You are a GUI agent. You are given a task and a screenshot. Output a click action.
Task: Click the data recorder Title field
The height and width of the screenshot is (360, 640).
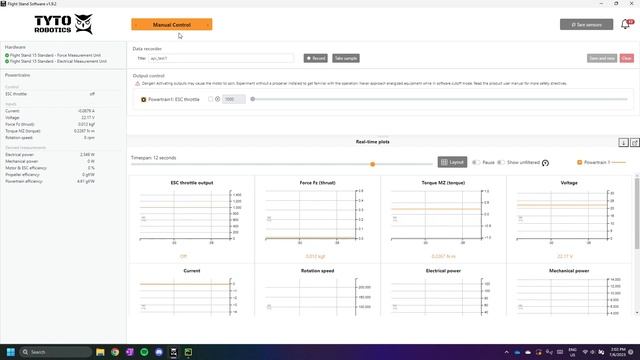click(220, 58)
